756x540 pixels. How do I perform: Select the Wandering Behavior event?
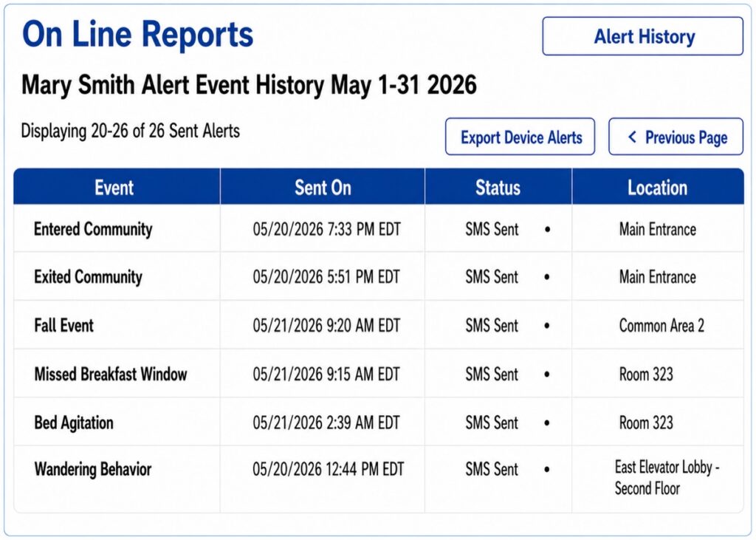click(92, 469)
